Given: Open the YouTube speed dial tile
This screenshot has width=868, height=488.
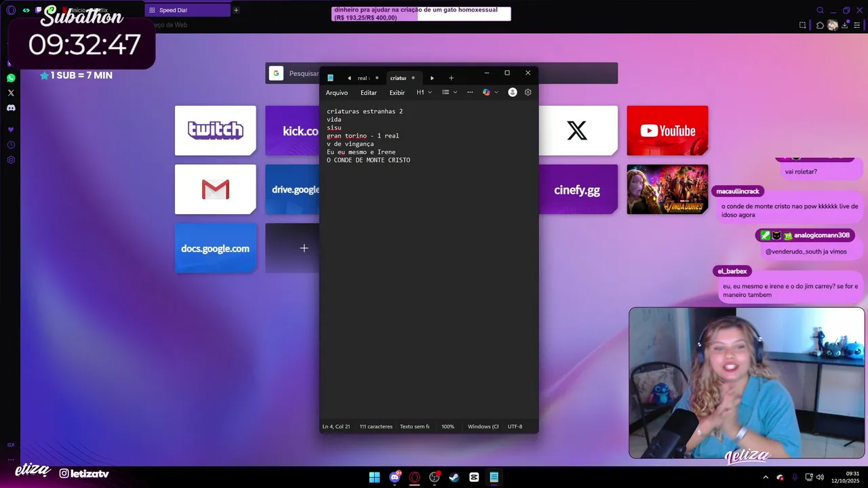Looking at the screenshot, I should coord(667,130).
